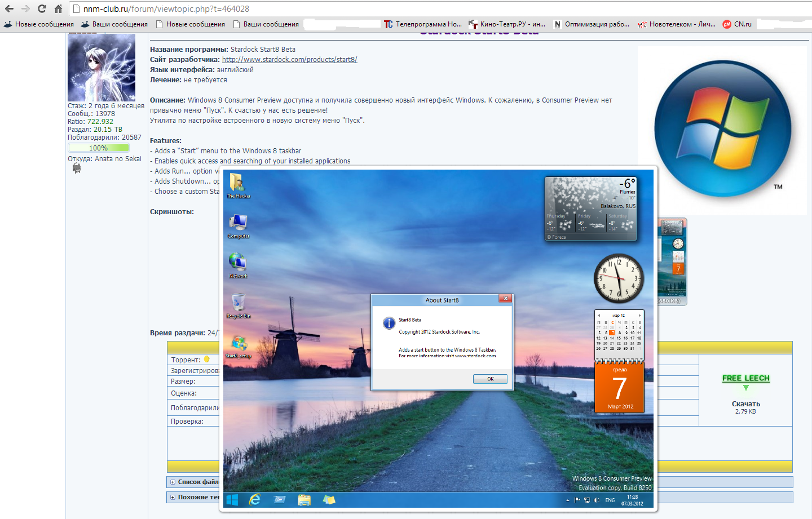812x519 pixels.
Task: Close the About Start8 dialog
Action: [x=505, y=298]
